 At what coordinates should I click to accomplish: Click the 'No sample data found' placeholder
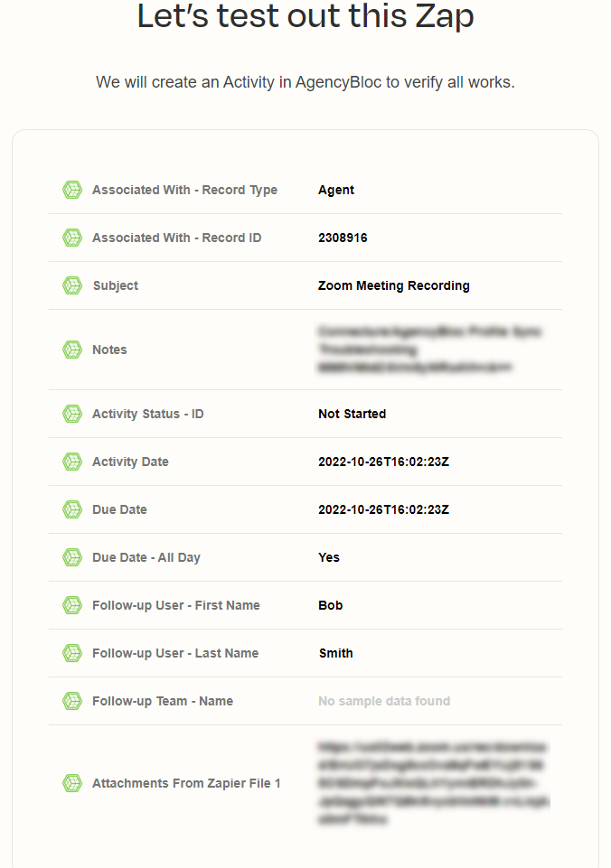(x=384, y=701)
